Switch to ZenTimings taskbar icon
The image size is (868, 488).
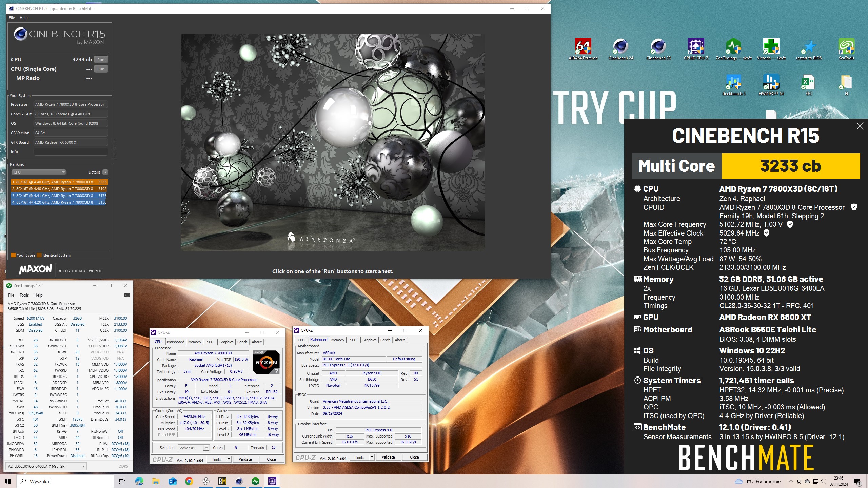coord(256,481)
